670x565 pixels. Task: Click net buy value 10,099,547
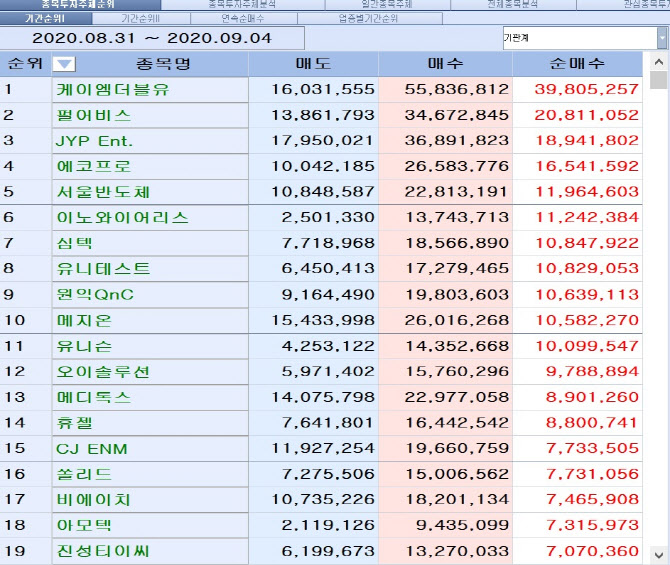[x=587, y=346]
